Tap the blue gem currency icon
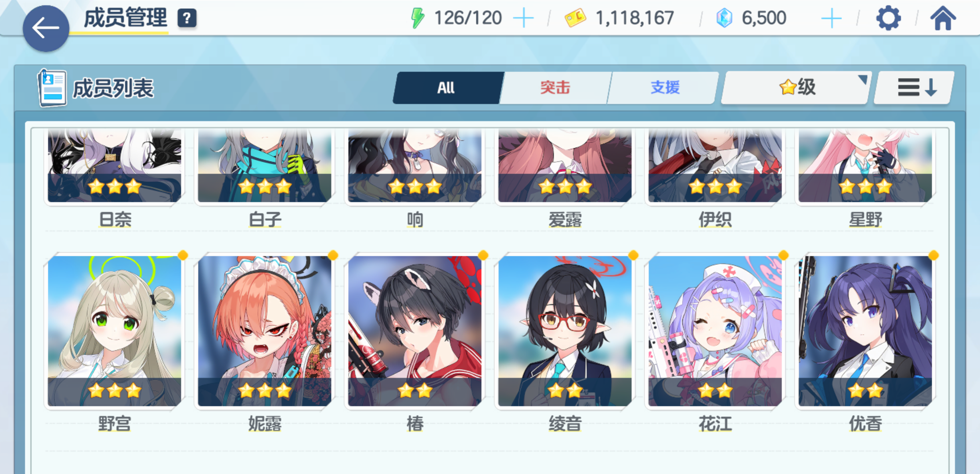Image resolution: width=980 pixels, height=474 pixels. click(724, 18)
